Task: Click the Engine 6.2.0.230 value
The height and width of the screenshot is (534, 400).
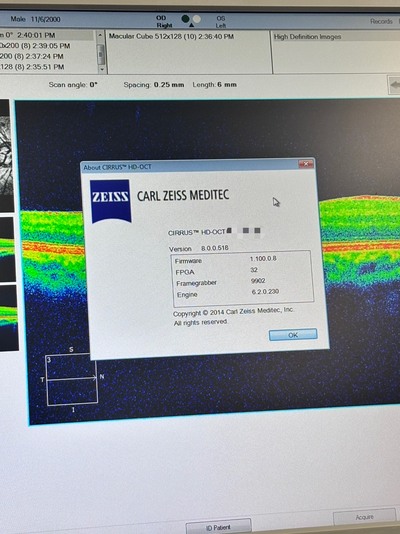Action: tap(265, 292)
